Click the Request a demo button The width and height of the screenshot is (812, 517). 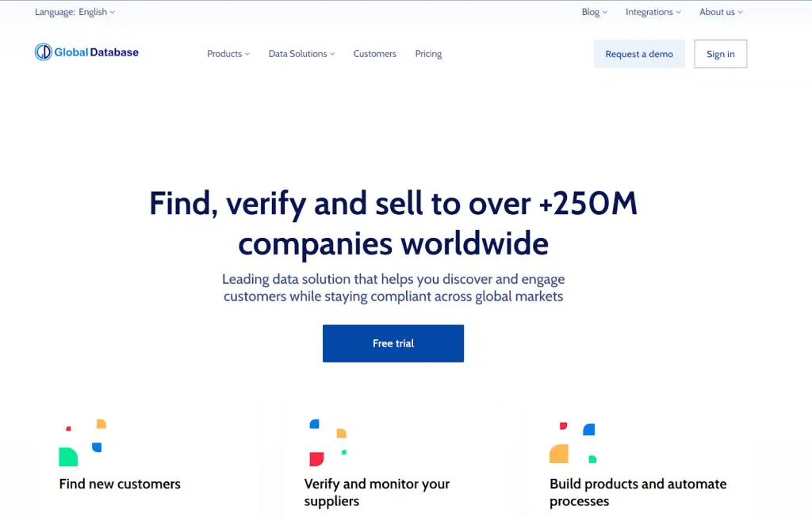638,54
